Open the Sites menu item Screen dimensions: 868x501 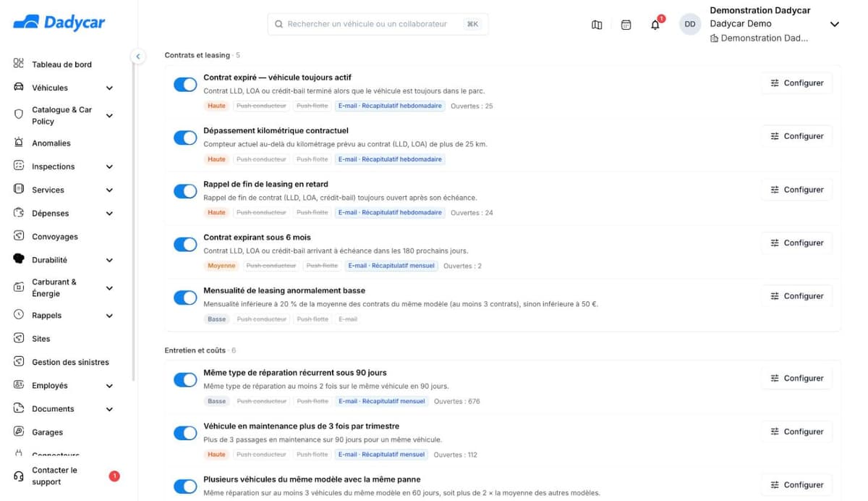click(x=41, y=339)
